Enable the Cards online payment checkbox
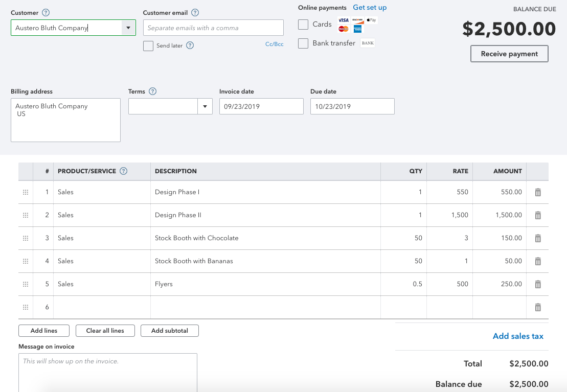Screen dimensions: 567x392 (x=303, y=24)
